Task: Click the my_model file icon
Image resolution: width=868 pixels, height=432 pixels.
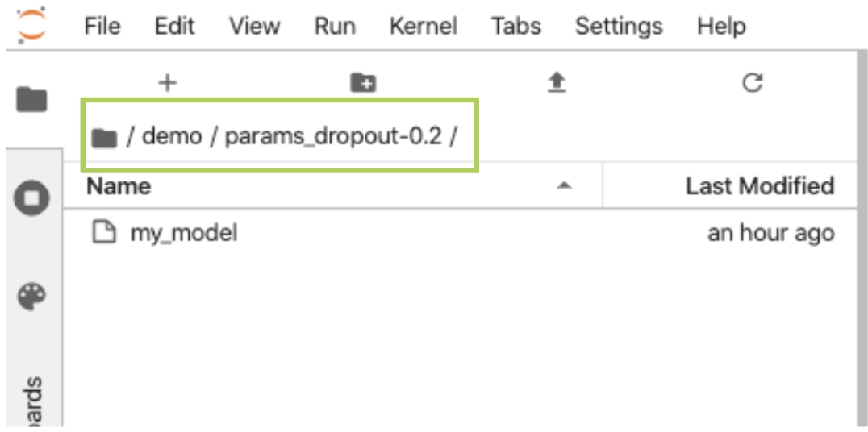Action: point(103,233)
